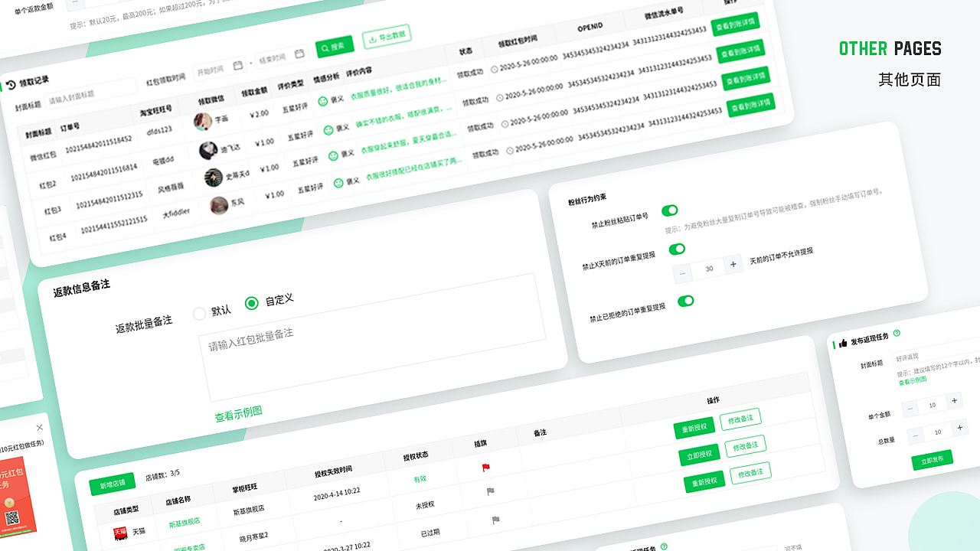Click the plus button for 单个金额
This screenshot has width=980, height=551.
click(x=954, y=400)
